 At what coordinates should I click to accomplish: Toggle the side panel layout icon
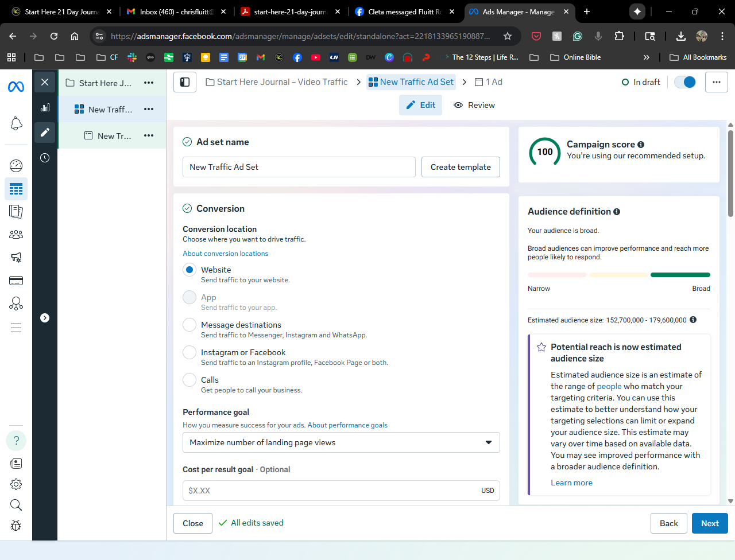click(x=185, y=82)
